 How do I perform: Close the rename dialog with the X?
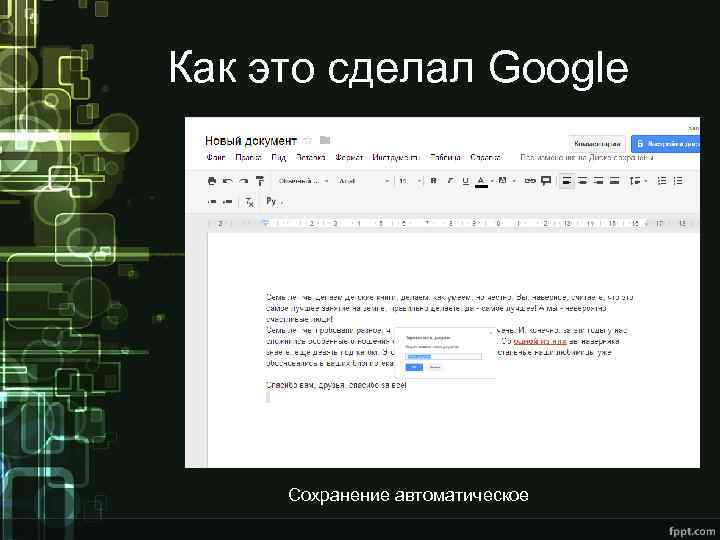490,331
